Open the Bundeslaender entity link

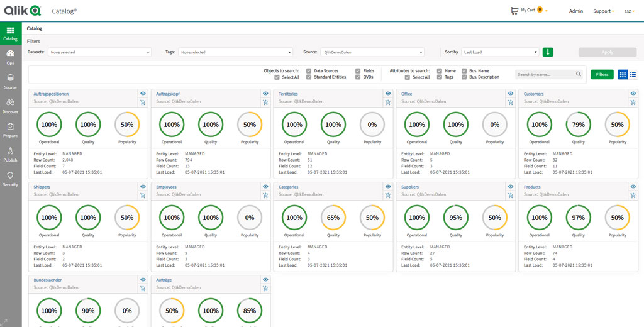tap(48, 280)
